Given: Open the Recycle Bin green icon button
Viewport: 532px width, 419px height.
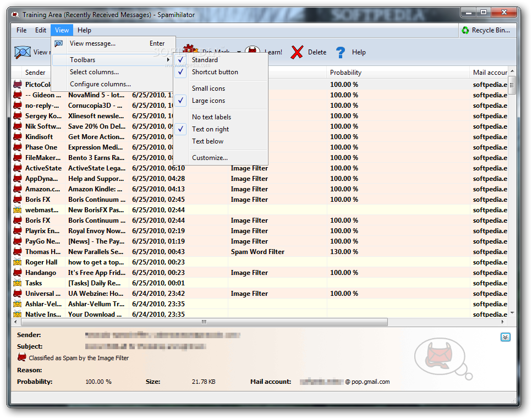Looking at the screenshot, I should (465, 30).
